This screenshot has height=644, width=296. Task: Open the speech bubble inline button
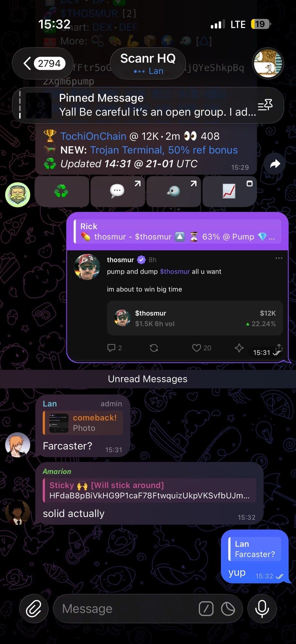click(118, 191)
